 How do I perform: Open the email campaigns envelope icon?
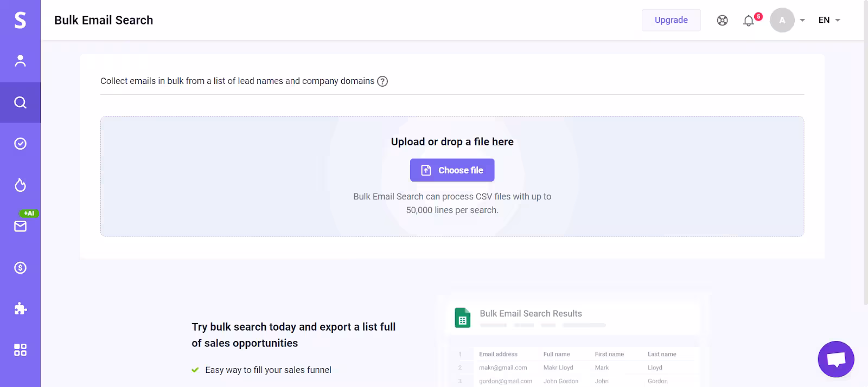point(20,226)
